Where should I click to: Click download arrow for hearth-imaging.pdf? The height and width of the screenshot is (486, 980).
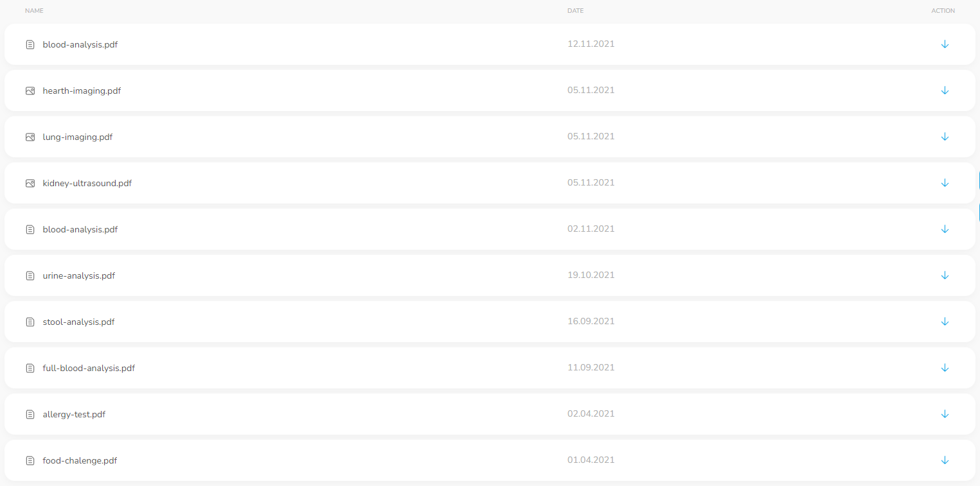click(945, 91)
